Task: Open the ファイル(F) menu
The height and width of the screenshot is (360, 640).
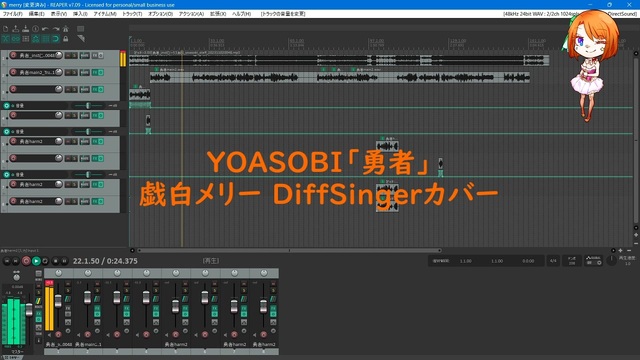Action: pos(13,14)
